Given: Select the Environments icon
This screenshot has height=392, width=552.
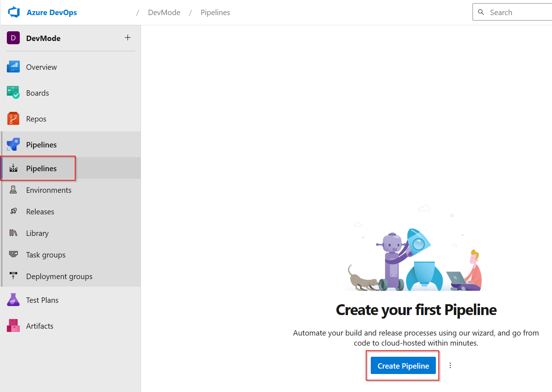Looking at the screenshot, I should click(x=13, y=190).
